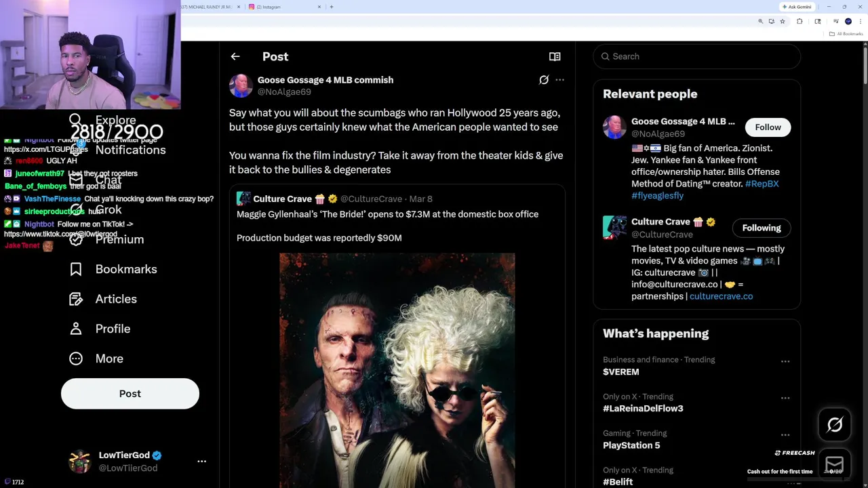The width and height of the screenshot is (868, 488).
Task: Open the Chrome profile avatar
Action: [x=848, y=22]
